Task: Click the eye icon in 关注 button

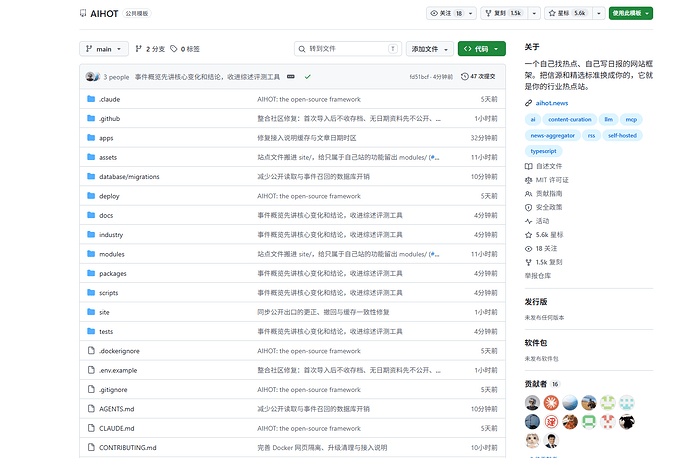Action: tap(434, 13)
